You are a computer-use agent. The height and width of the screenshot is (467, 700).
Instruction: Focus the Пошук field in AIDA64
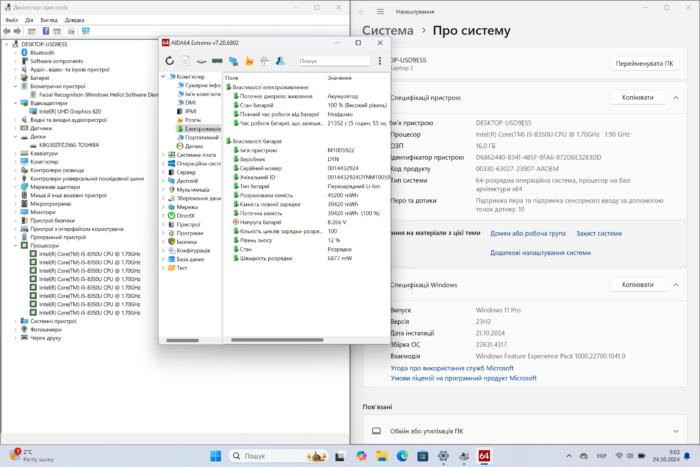point(334,61)
